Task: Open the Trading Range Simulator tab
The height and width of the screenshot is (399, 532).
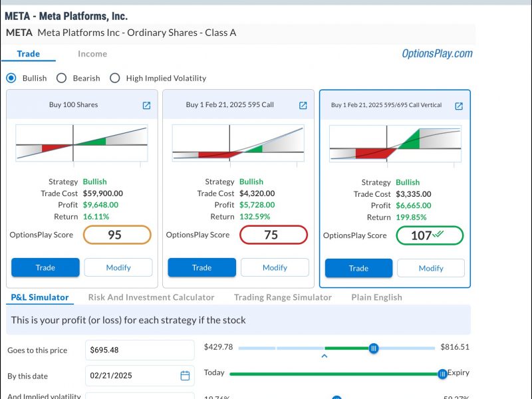Action: [x=283, y=297]
